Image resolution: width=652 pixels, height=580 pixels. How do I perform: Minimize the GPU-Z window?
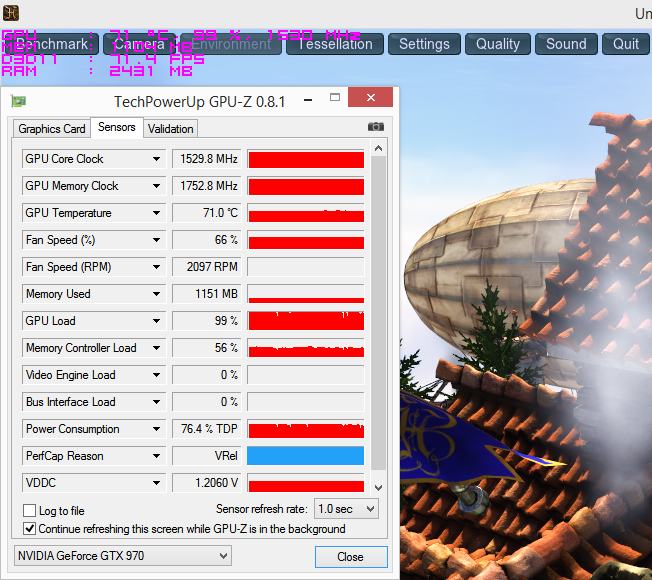[308, 100]
